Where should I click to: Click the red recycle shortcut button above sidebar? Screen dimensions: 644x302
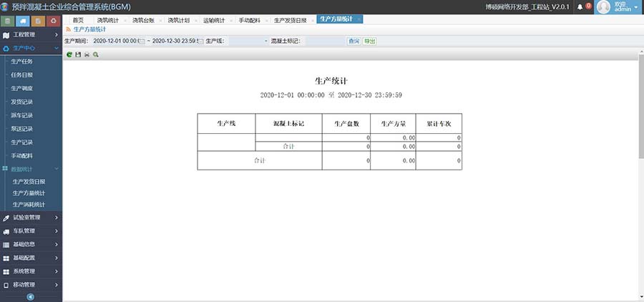click(52, 20)
